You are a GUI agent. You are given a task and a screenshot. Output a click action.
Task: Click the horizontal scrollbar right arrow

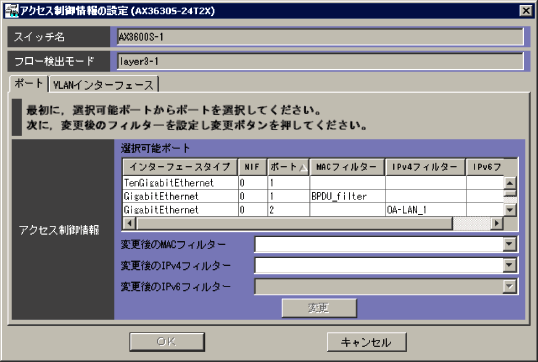pyautogui.click(x=496, y=223)
